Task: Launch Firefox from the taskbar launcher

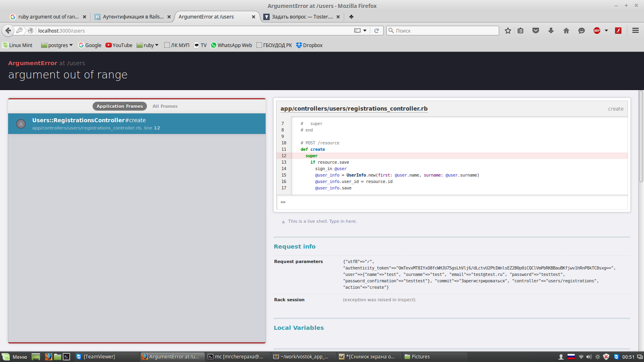Action: point(48,357)
